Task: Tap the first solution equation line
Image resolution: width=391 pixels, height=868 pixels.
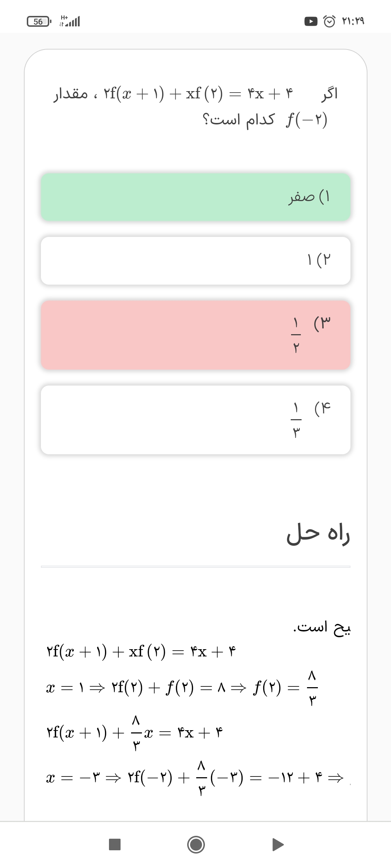Action: (x=141, y=652)
